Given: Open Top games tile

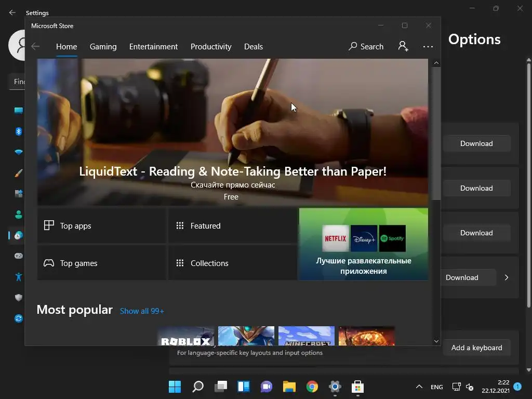Looking at the screenshot, I should (102, 263).
